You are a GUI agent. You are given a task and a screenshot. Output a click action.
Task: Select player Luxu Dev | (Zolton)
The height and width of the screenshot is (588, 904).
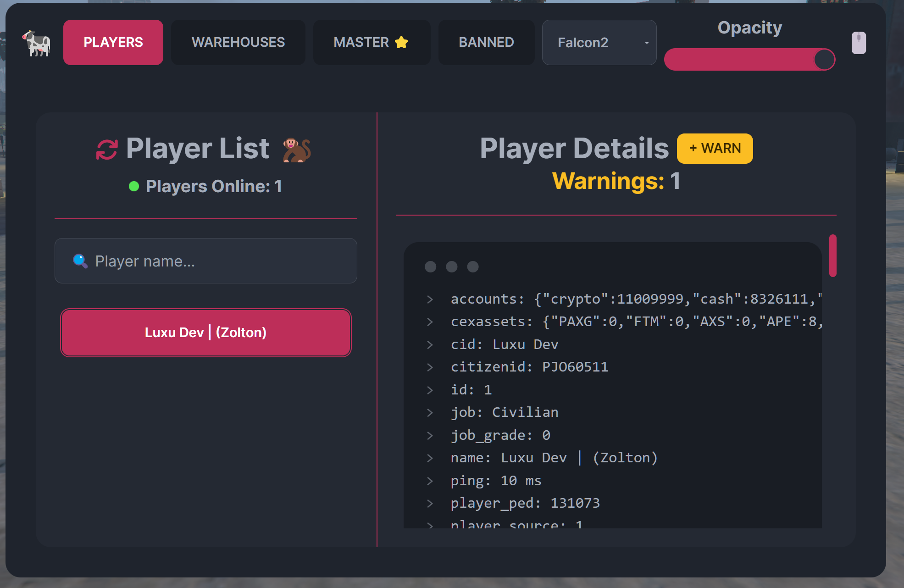pos(206,333)
